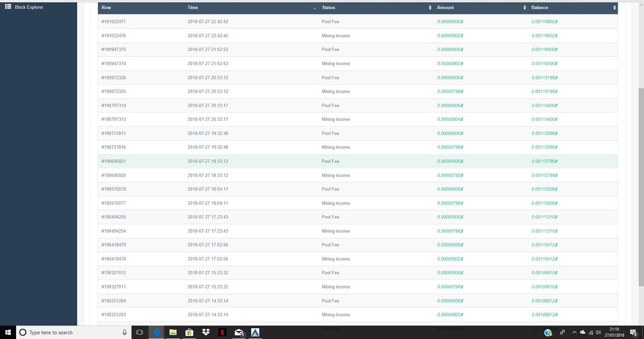The height and width of the screenshot is (339, 644).
Task: Click row number #190721811
Action: click(x=114, y=133)
